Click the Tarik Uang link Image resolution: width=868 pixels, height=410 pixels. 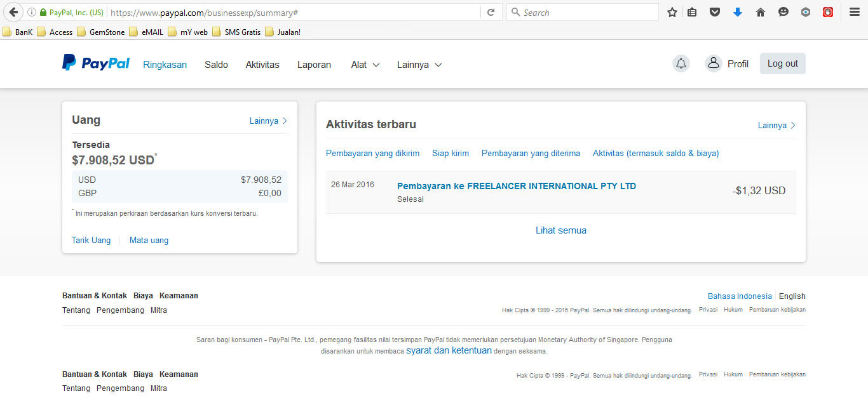91,241
